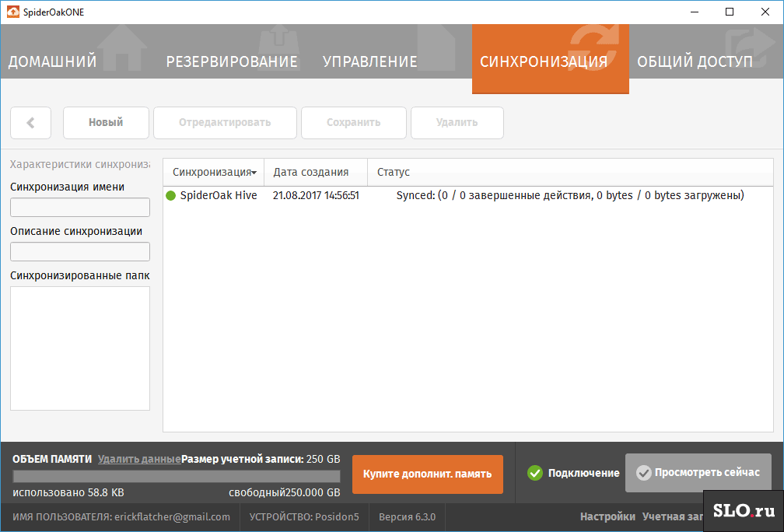The height and width of the screenshot is (532, 784).
Task: Click the Удалить button
Action: (457, 123)
